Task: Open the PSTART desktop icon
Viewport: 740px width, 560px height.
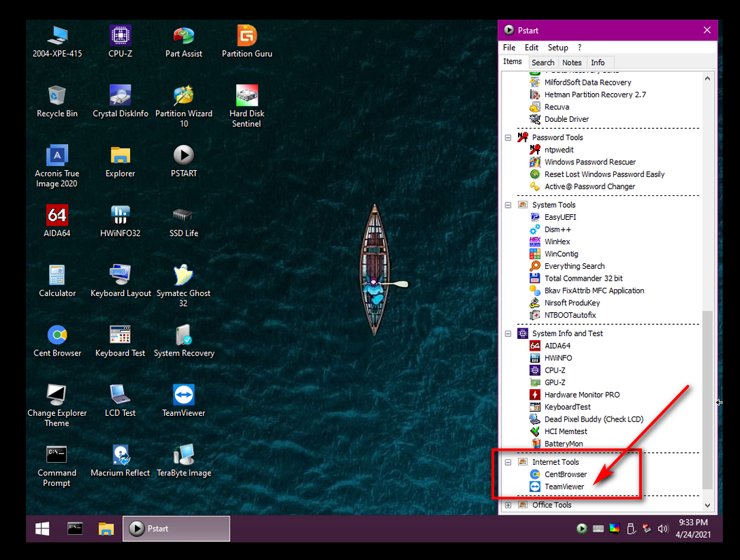Action: pyautogui.click(x=183, y=161)
